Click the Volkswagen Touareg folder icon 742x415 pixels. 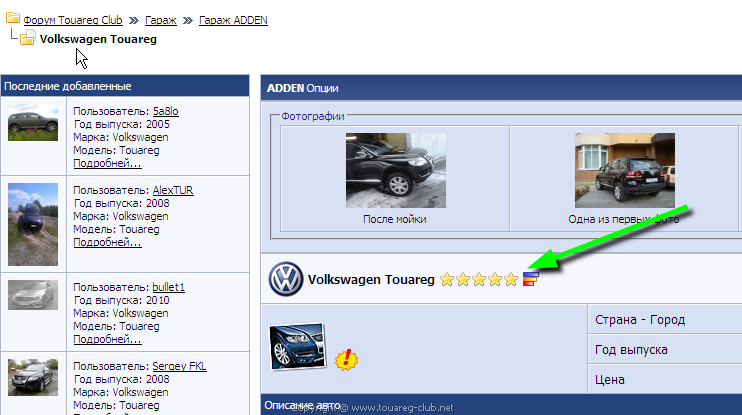(x=27, y=37)
